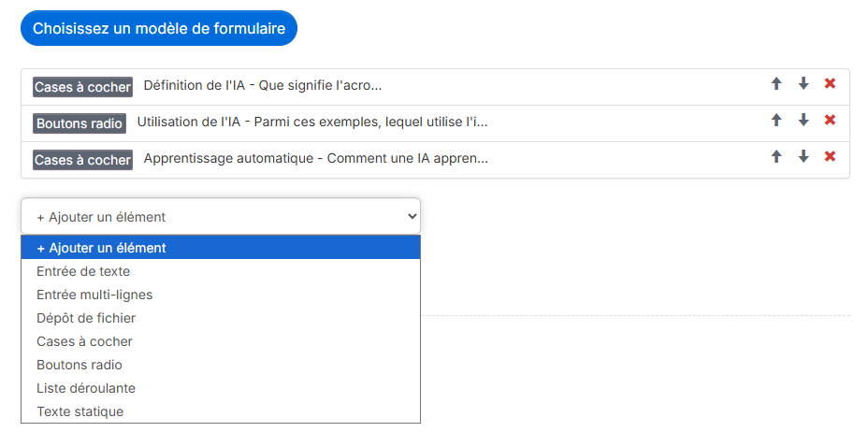Select Cases à cocher in the dropdown list

(x=221, y=341)
